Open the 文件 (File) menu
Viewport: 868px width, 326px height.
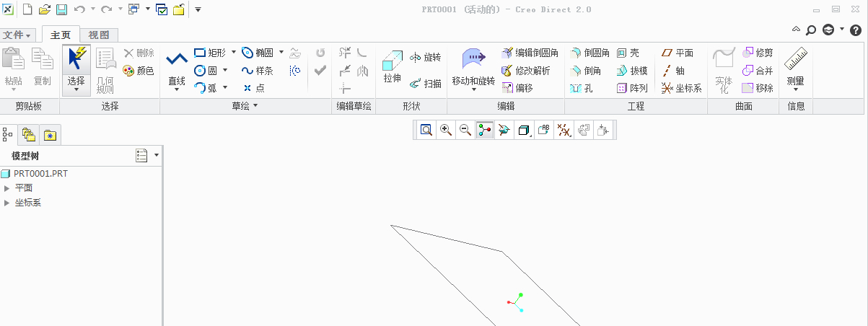[18, 35]
